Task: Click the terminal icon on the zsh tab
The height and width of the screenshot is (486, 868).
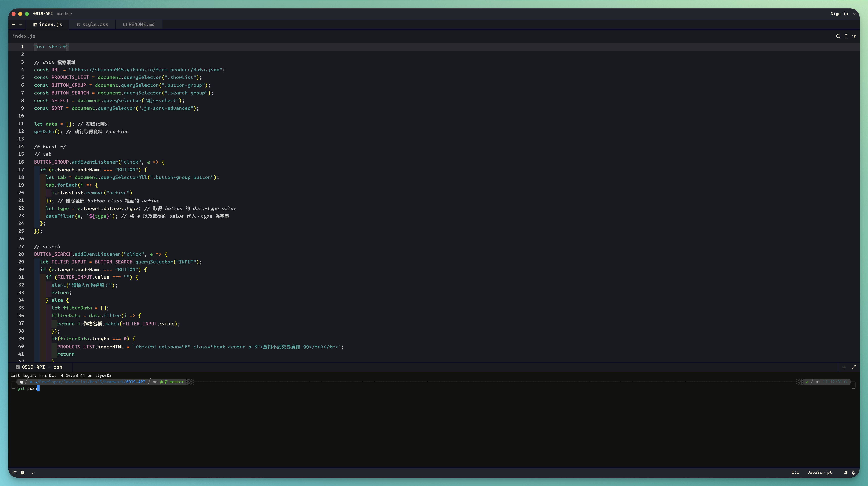Action: [x=18, y=367]
